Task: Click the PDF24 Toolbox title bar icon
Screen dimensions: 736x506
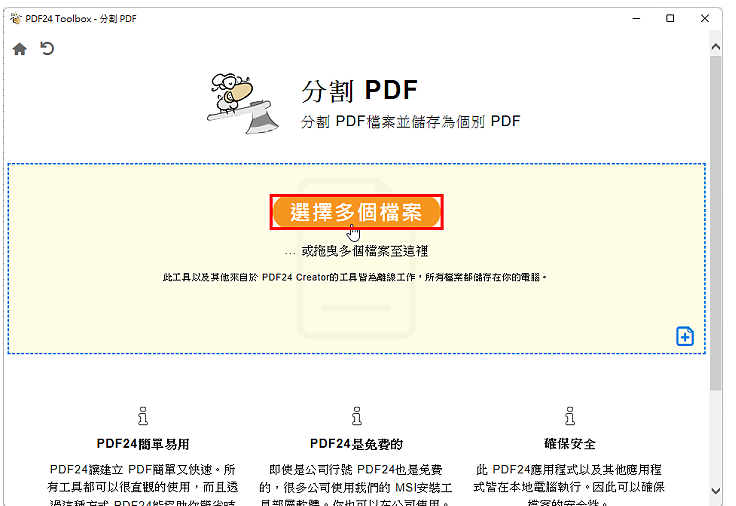Action: point(16,19)
